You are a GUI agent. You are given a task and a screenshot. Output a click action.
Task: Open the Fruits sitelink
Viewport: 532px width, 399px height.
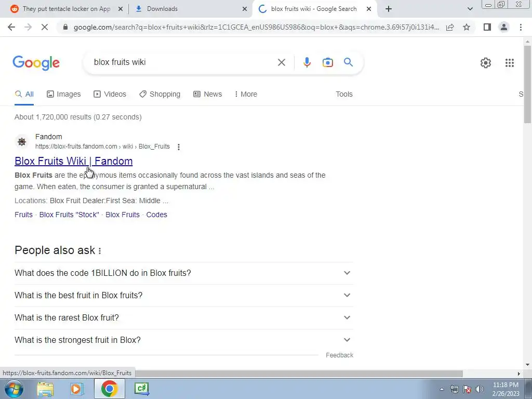click(x=23, y=215)
